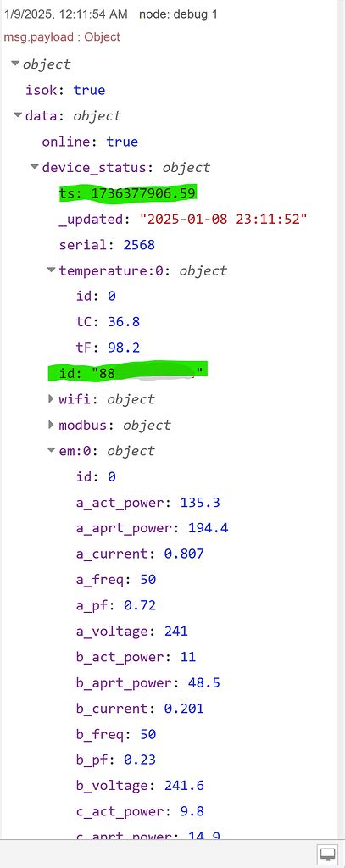The width and height of the screenshot is (345, 868).
Task: Collapse the em:0 object
Action: (52, 451)
